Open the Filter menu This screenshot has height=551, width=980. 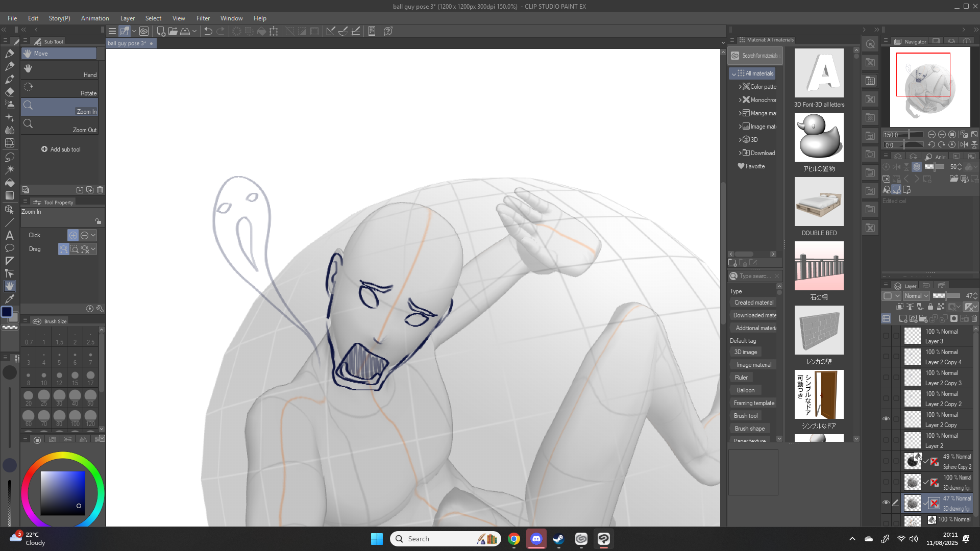203,18
